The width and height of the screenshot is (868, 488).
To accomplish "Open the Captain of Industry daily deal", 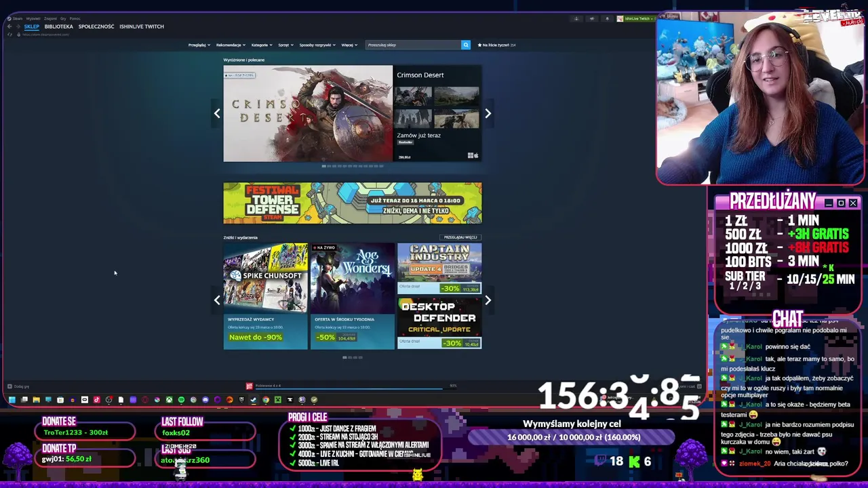I will click(439, 268).
